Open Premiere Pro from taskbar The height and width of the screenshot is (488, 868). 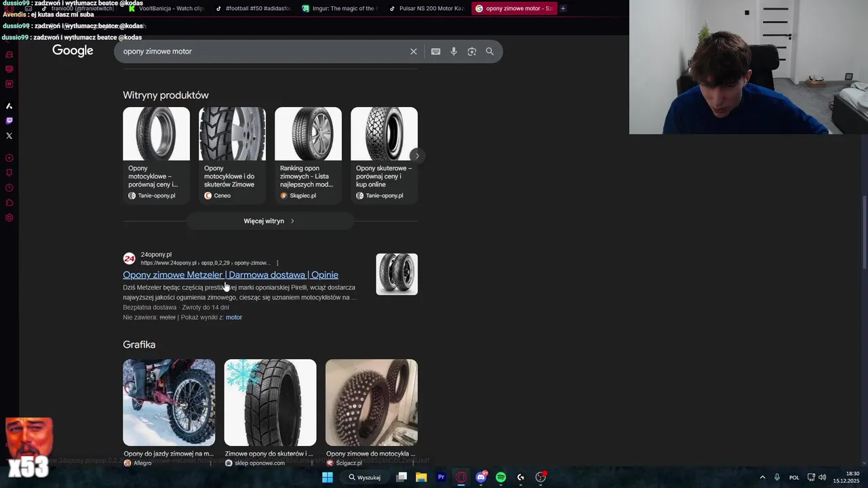click(x=441, y=477)
